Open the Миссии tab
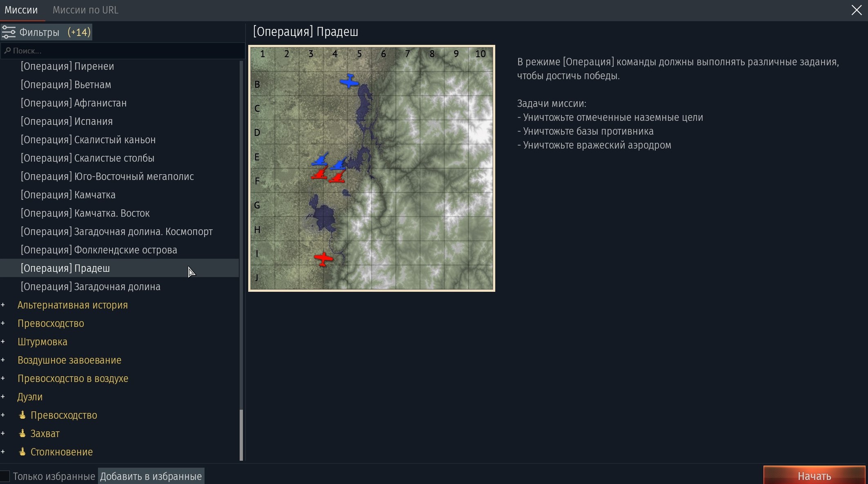This screenshot has width=868, height=484. coord(21,10)
